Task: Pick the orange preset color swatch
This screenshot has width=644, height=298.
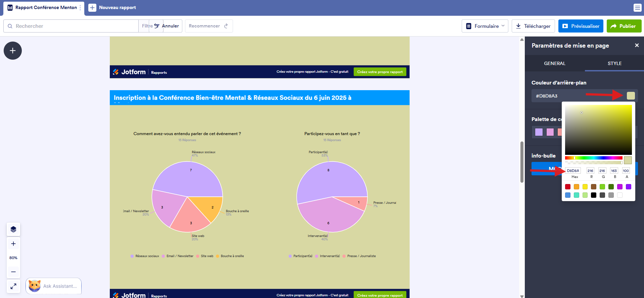Action: 577,187
